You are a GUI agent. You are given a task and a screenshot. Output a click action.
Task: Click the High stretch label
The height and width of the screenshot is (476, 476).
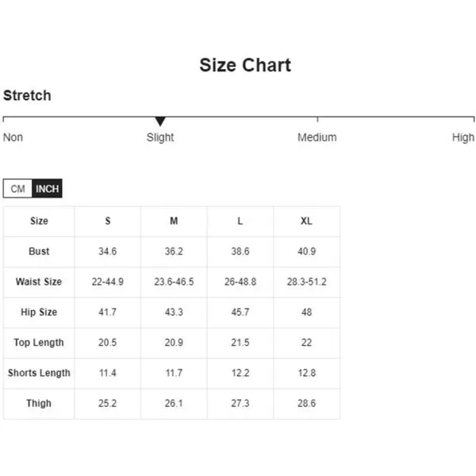click(463, 137)
